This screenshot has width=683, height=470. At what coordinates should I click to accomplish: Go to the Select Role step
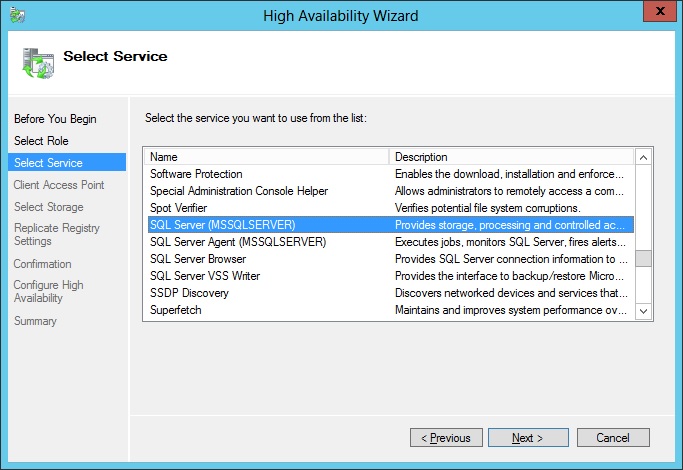click(41, 141)
